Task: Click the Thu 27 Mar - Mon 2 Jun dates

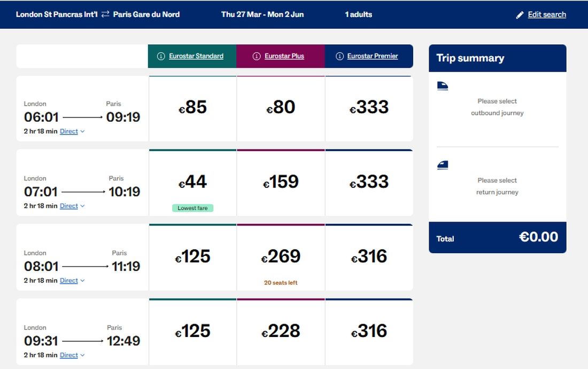Action: pyautogui.click(x=262, y=14)
